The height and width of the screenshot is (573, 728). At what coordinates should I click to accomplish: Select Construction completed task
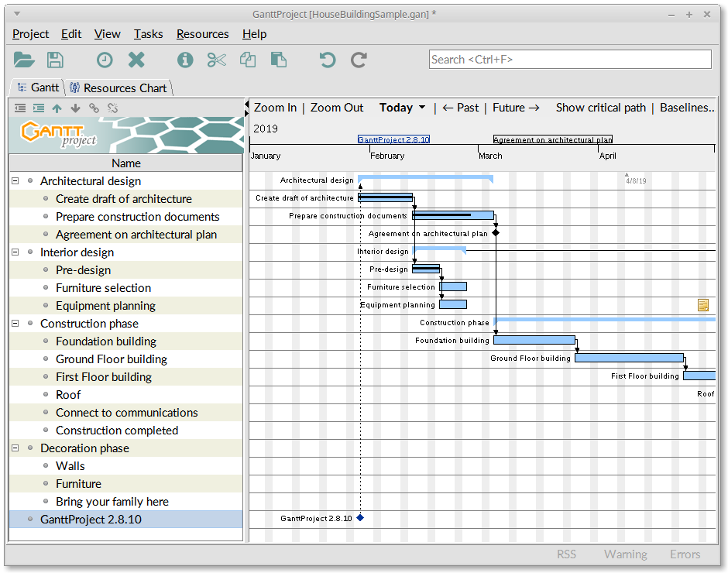coord(125,430)
